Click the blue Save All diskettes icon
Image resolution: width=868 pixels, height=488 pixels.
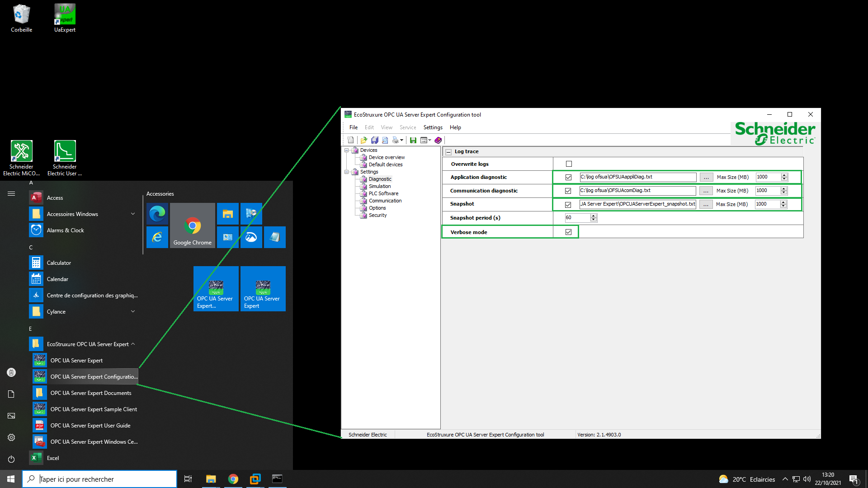(x=375, y=140)
